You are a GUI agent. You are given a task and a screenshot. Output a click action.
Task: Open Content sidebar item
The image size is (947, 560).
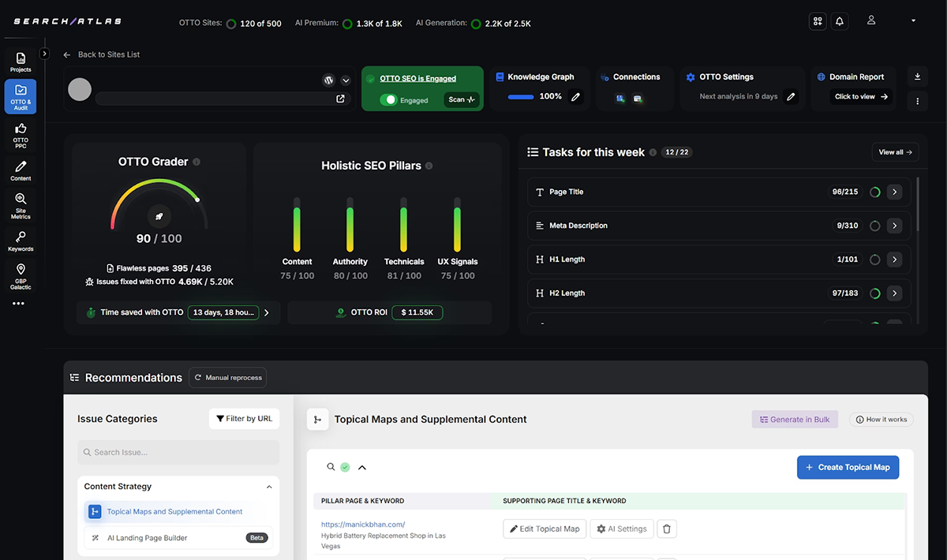[21, 170]
